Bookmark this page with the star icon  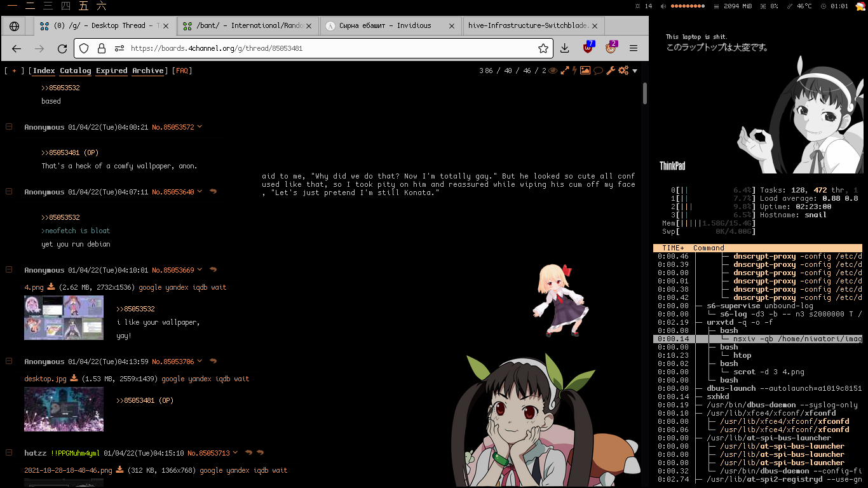point(543,48)
